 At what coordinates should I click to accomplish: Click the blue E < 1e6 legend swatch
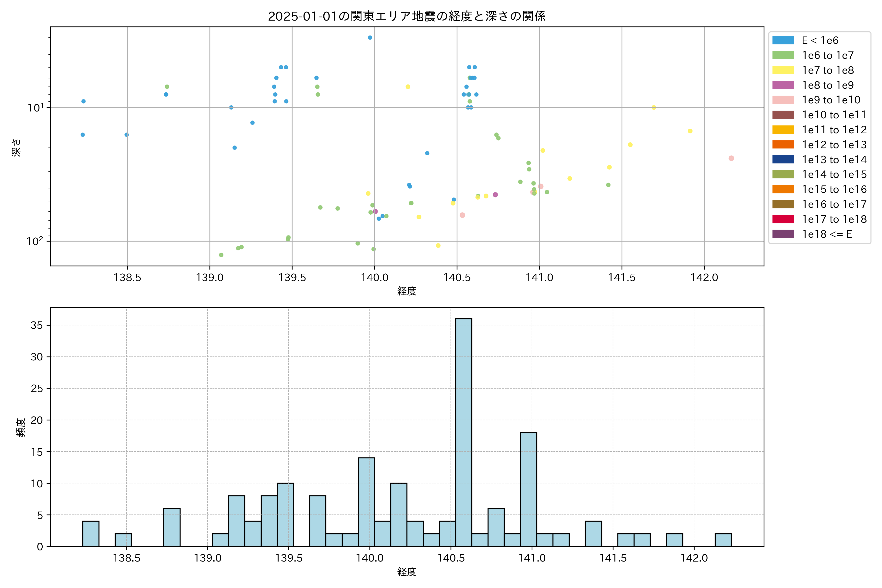[x=783, y=40]
